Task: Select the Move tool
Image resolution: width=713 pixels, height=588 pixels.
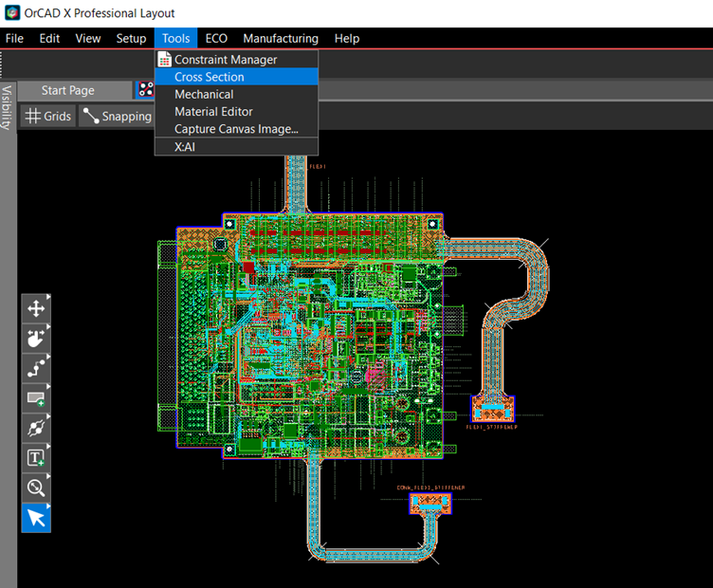Action: click(x=36, y=308)
